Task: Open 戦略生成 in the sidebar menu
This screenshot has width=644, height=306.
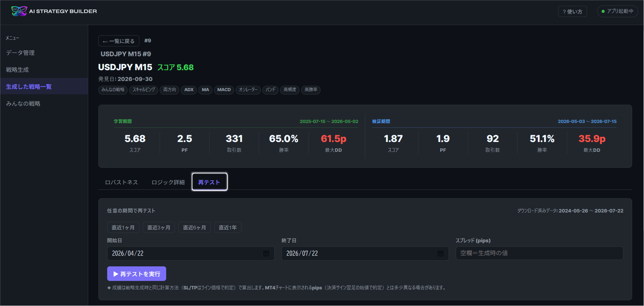Action: coord(44,70)
